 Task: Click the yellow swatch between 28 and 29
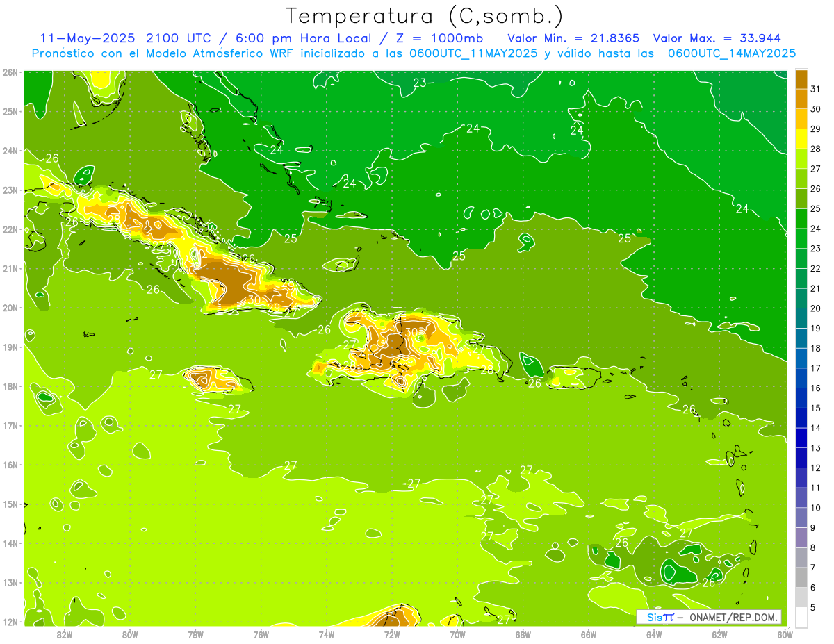point(802,138)
